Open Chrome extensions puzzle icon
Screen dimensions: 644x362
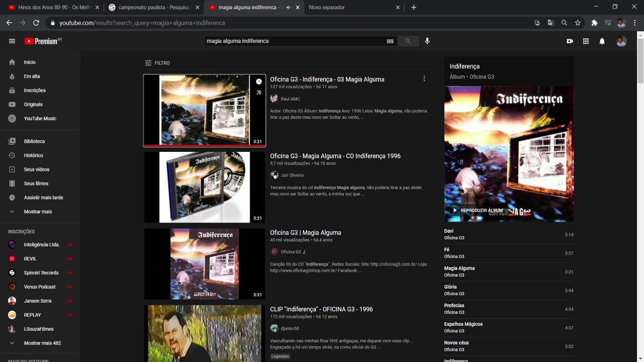coord(594,23)
